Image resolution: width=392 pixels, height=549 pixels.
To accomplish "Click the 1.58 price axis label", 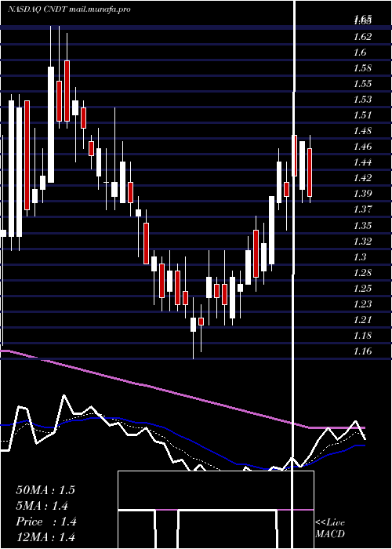I will pos(362,68).
